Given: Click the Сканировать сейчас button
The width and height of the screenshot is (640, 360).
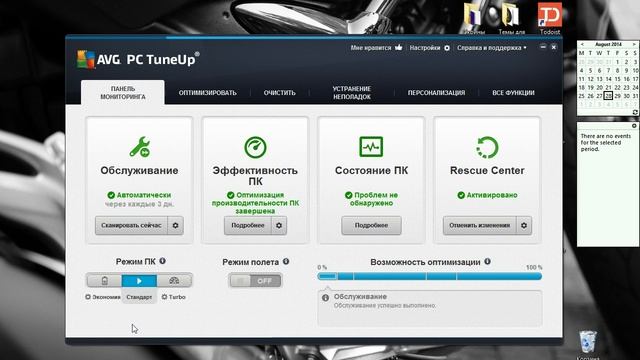Looking at the screenshot, I should (x=131, y=225).
